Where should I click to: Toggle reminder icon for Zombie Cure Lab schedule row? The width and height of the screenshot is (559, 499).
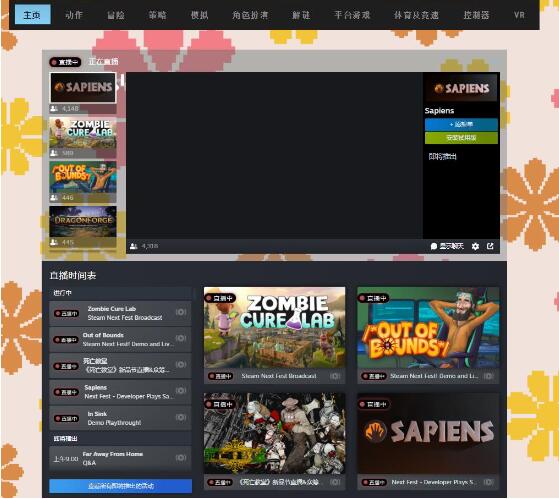(x=181, y=312)
